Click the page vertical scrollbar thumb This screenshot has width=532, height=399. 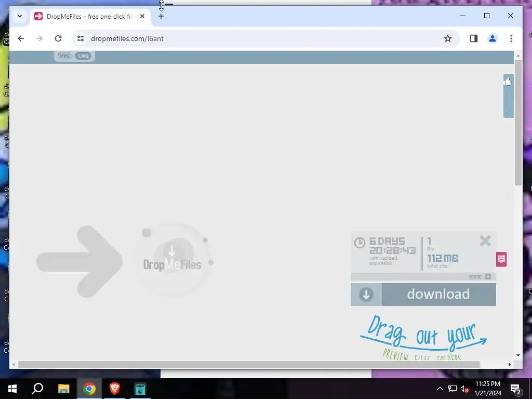(x=518, y=122)
